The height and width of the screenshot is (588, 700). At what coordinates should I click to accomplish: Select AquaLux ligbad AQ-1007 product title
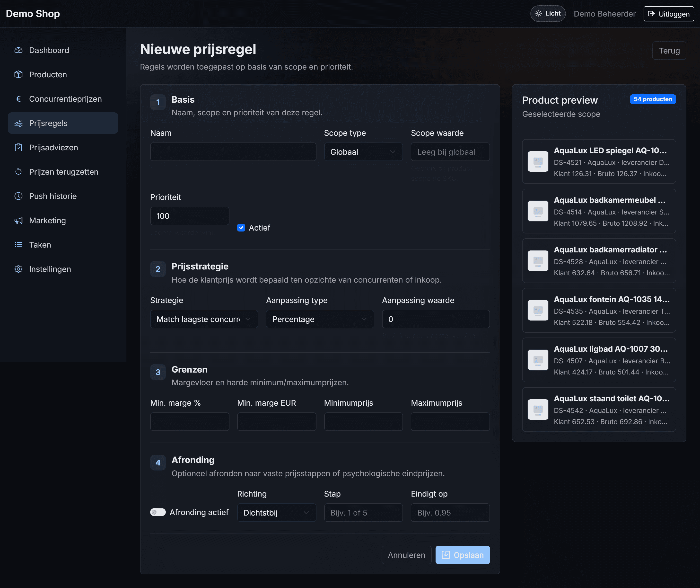point(611,349)
